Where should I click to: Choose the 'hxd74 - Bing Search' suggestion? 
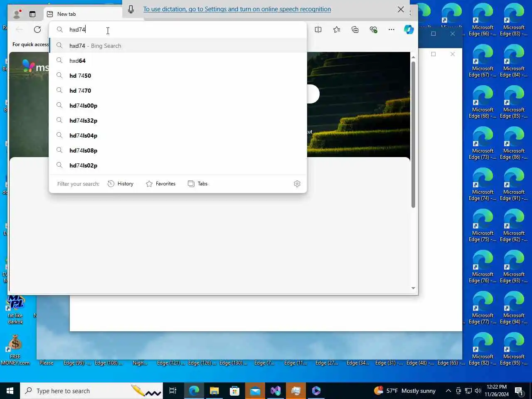pos(178,46)
